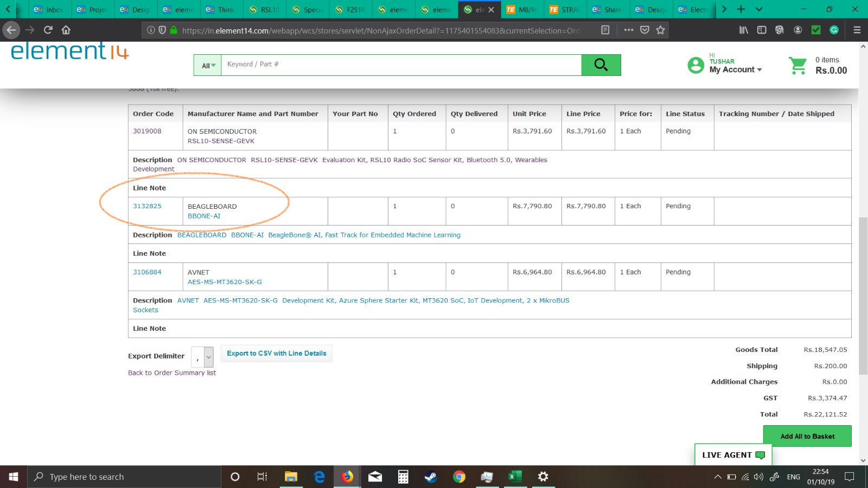The width and height of the screenshot is (868, 488).
Task: Switch to the Share tab
Action: pos(608,10)
